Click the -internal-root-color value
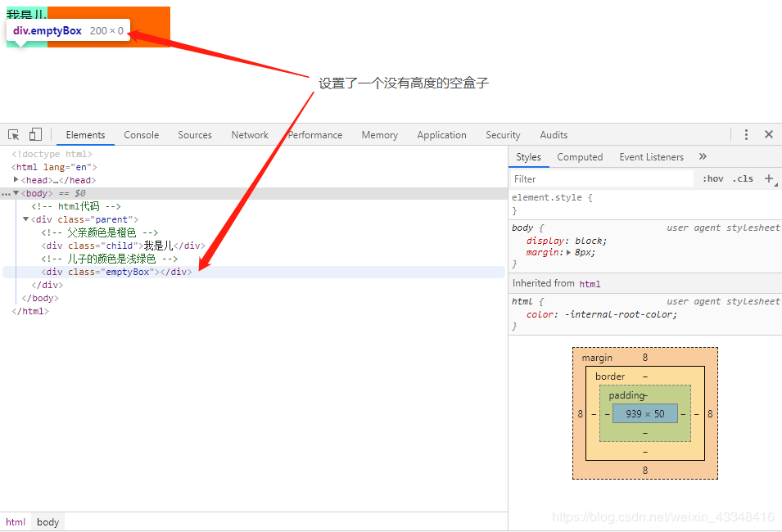782x532 pixels. tap(620, 314)
